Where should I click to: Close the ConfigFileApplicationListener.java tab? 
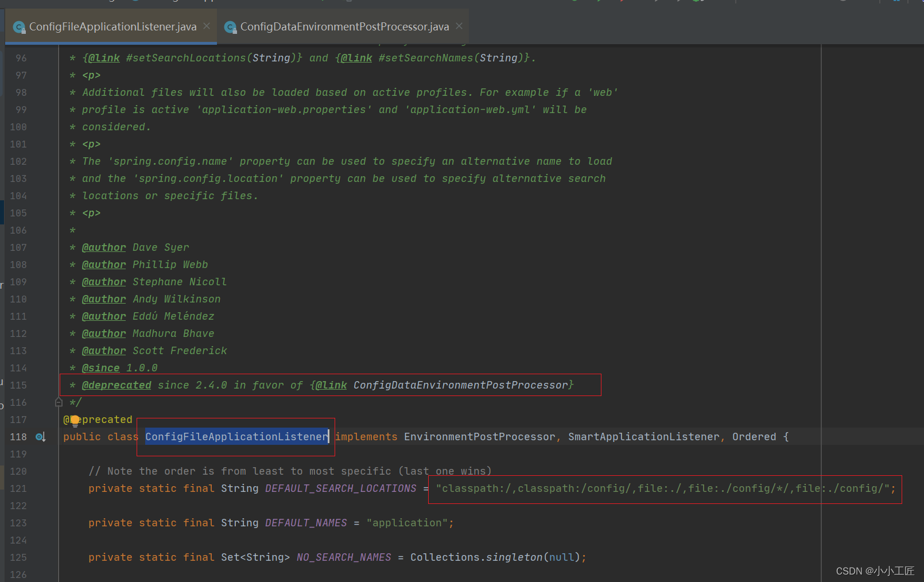(206, 26)
